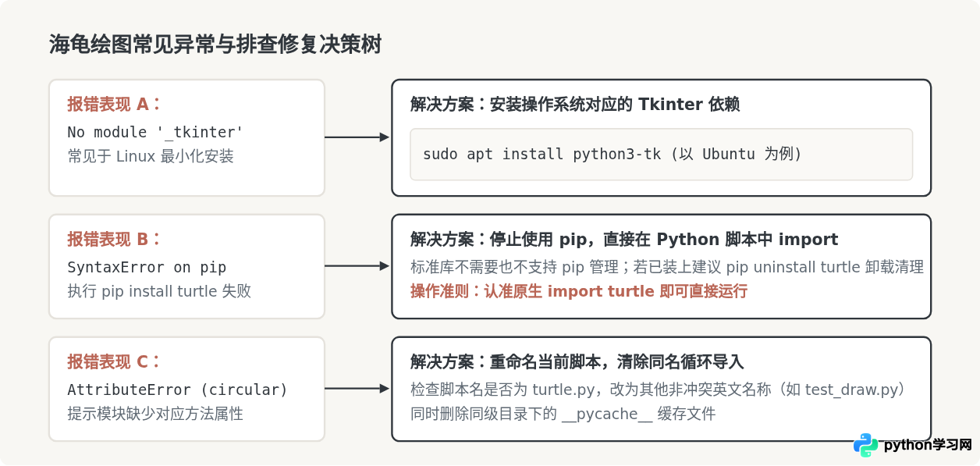
Task: Click 操作准则：认准原生 import turtle line
Action: [579, 291]
